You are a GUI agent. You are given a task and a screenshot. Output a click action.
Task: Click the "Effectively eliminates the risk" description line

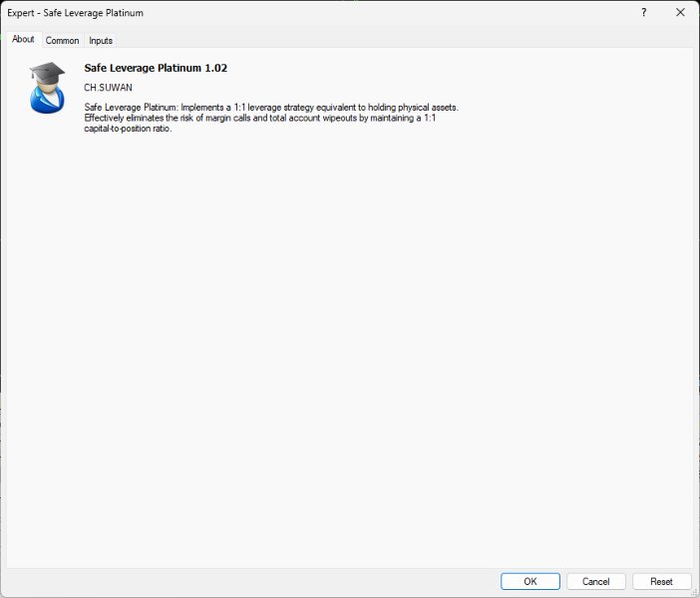260,118
